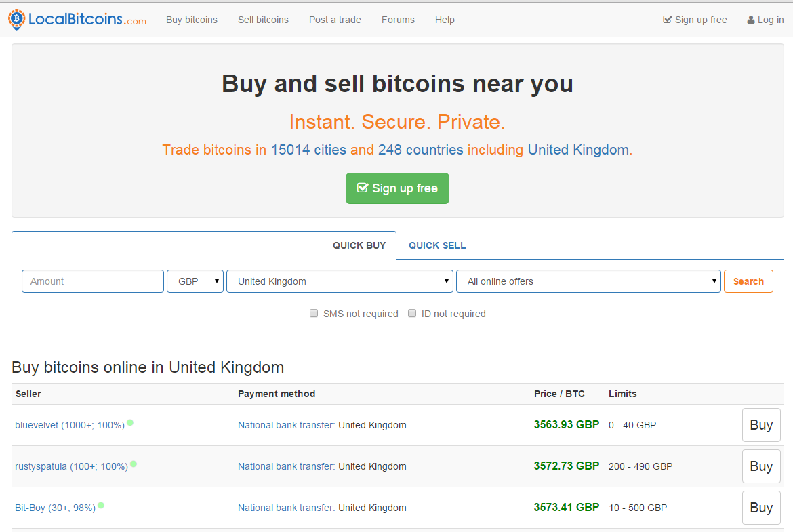Expand the United Kingdom country dropdown
Image resolution: width=793 pixels, height=532 pixels.
point(340,281)
